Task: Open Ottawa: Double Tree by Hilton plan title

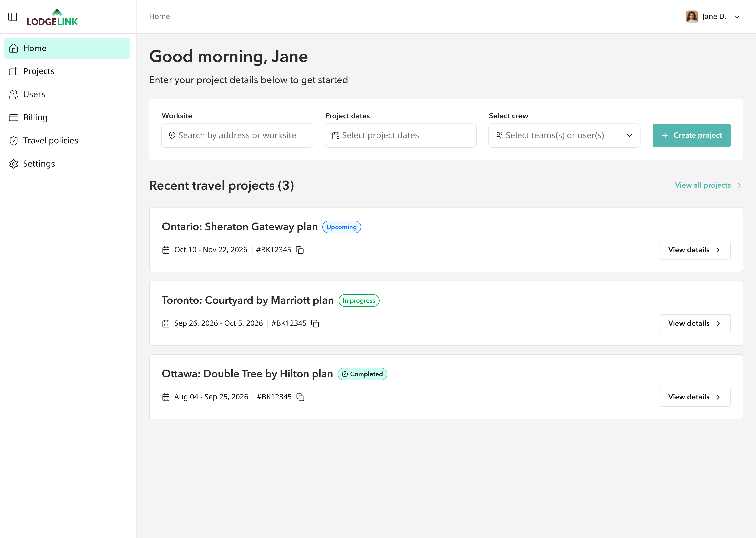Action: [247, 374]
